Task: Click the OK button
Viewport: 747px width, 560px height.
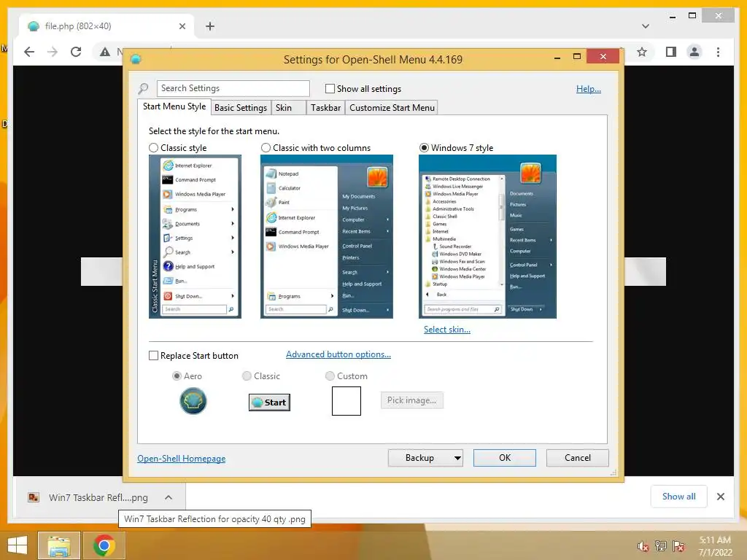Action: click(x=505, y=458)
